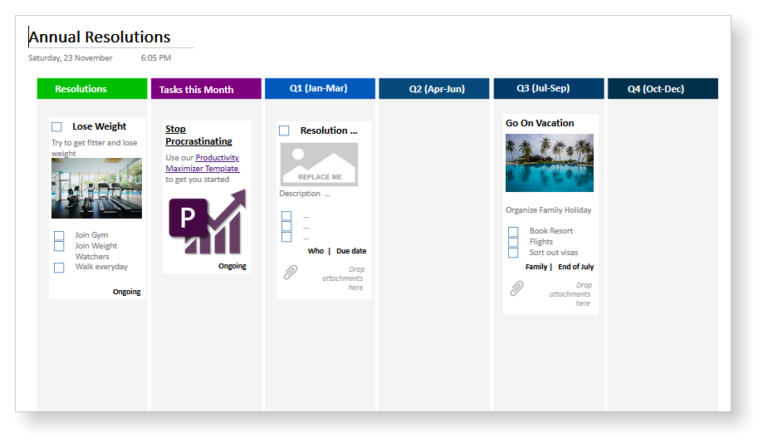768x448 pixels.
Task: Click the gym treadmill photo
Action: pos(96,188)
